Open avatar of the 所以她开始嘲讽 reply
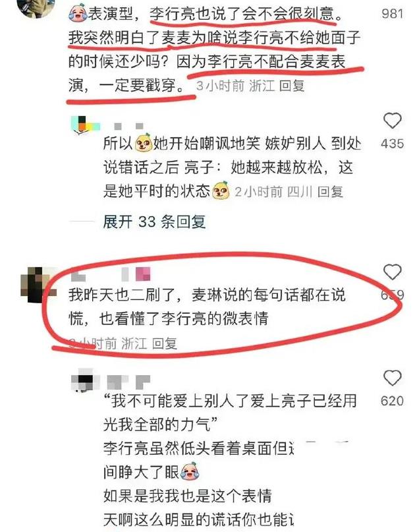Image resolution: width=419 pixels, height=532 pixels. (x=85, y=125)
